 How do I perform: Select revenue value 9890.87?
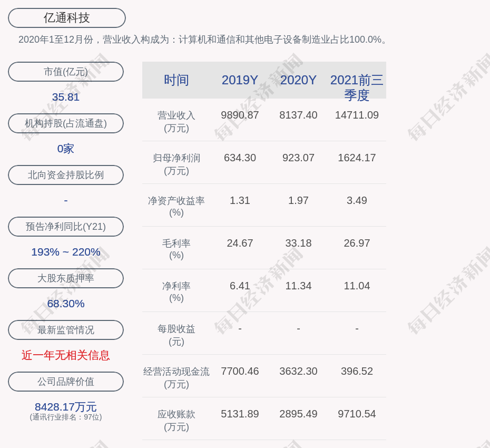[x=240, y=115]
